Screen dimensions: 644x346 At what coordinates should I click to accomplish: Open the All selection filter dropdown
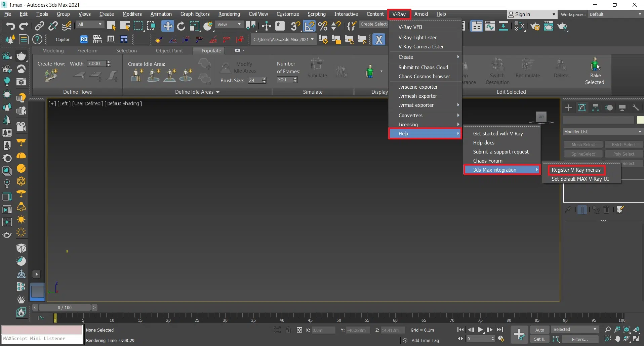pos(90,25)
